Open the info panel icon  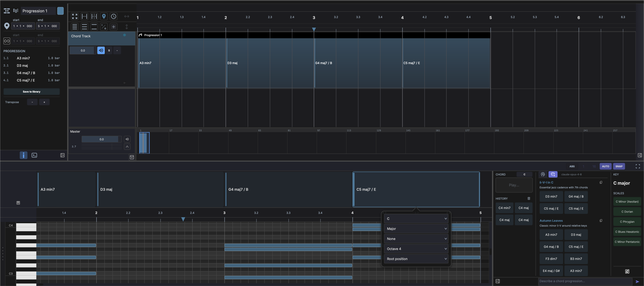click(x=24, y=155)
